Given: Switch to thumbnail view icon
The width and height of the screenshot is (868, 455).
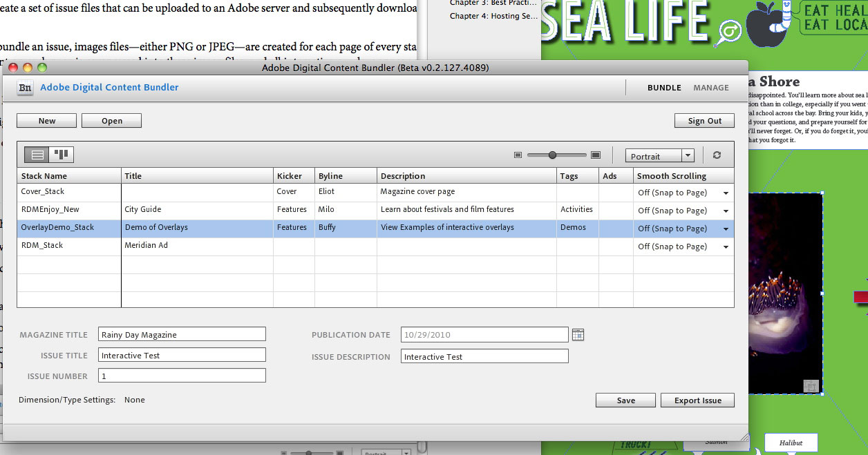Looking at the screenshot, I should click(62, 155).
